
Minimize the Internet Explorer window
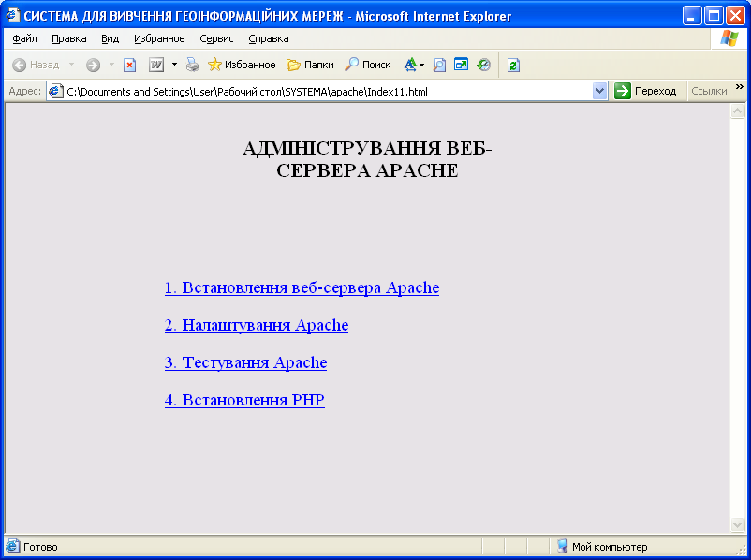click(692, 16)
